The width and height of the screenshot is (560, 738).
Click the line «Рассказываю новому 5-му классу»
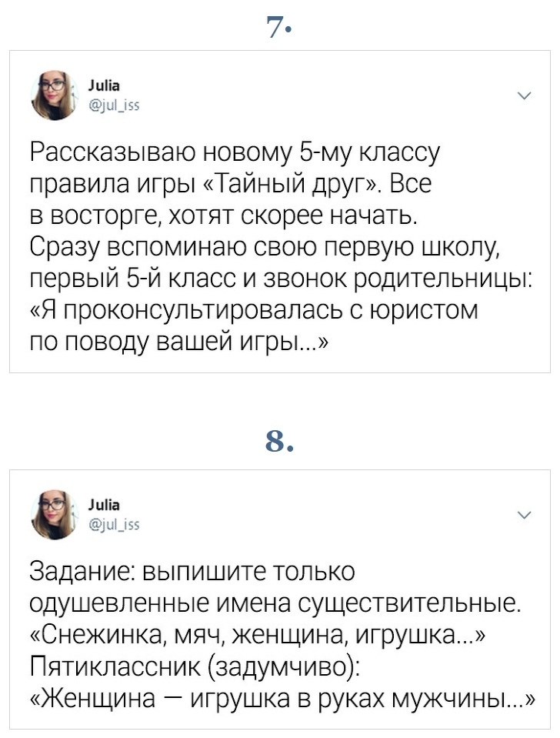pos(234,153)
